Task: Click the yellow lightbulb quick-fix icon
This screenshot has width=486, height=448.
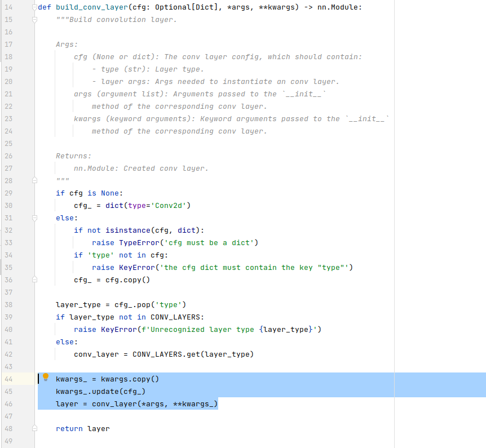Action: 46,377
